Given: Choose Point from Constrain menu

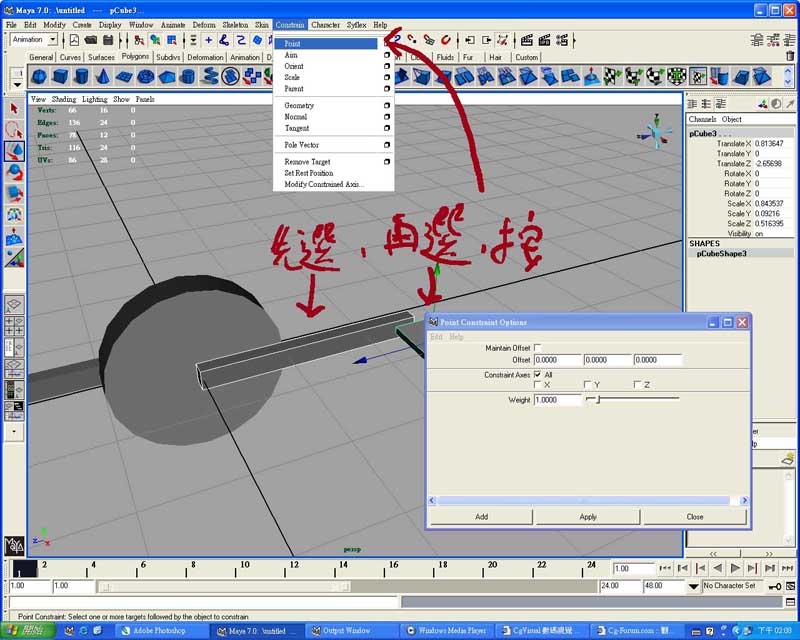Looking at the screenshot, I should tap(326, 44).
